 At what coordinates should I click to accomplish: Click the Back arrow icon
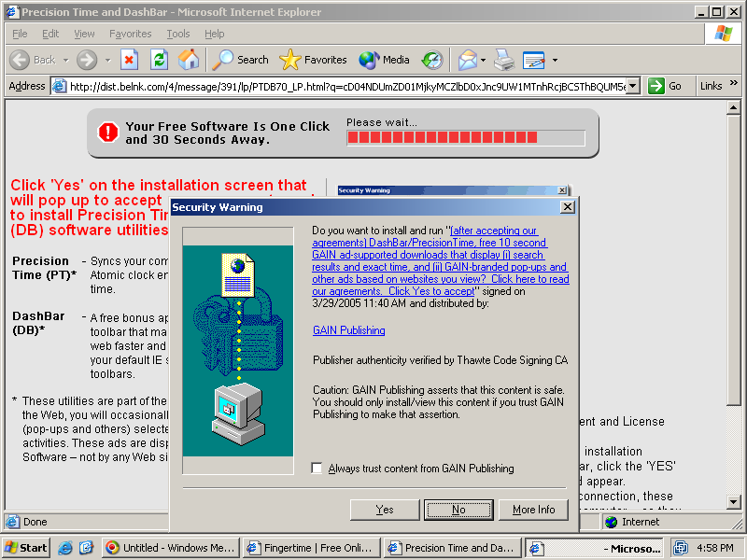pyautogui.click(x=20, y=60)
